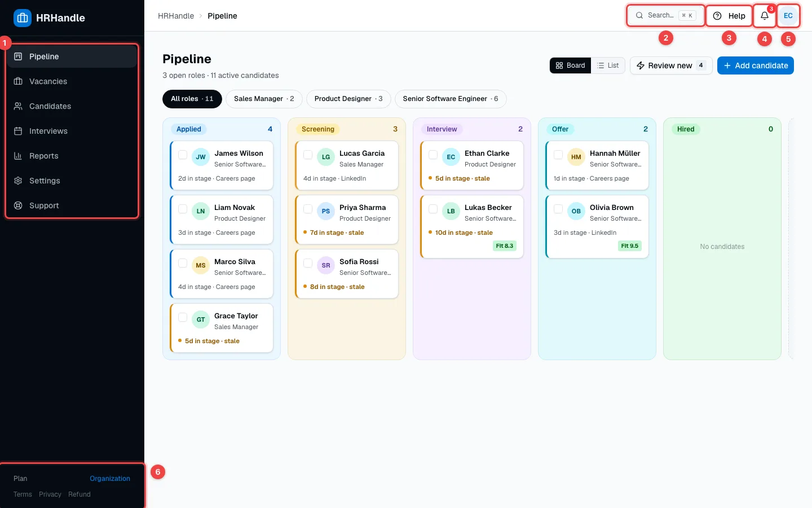Open the Refund link
812x508 pixels.
pos(80,494)
